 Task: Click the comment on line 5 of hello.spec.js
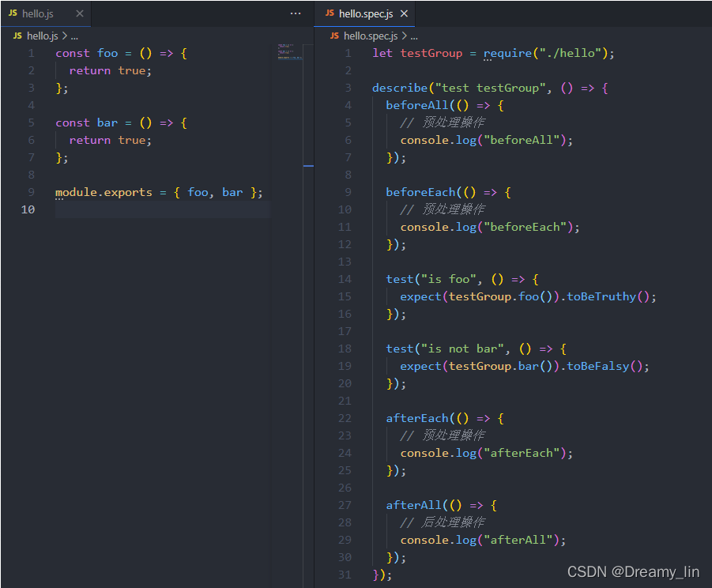(x=443, y=122)
